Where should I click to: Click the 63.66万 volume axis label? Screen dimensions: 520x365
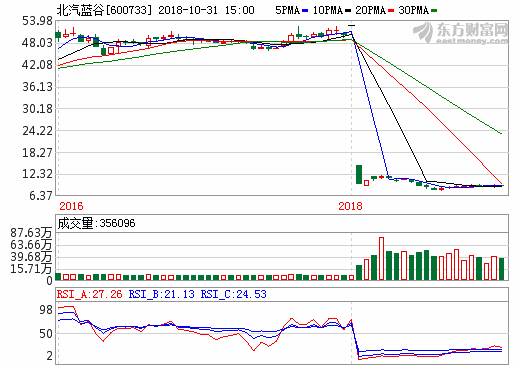tap(31, 245)
